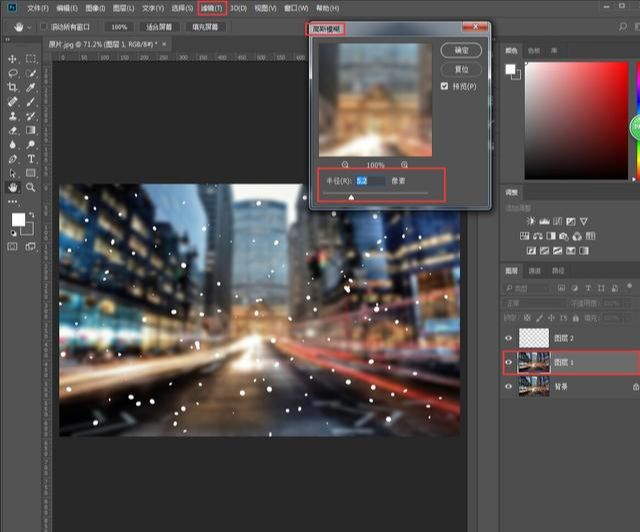Click the 填充屏幕 fill screen button
The height and width of the screenshot is (532, 640).
(x=205, y=27)
